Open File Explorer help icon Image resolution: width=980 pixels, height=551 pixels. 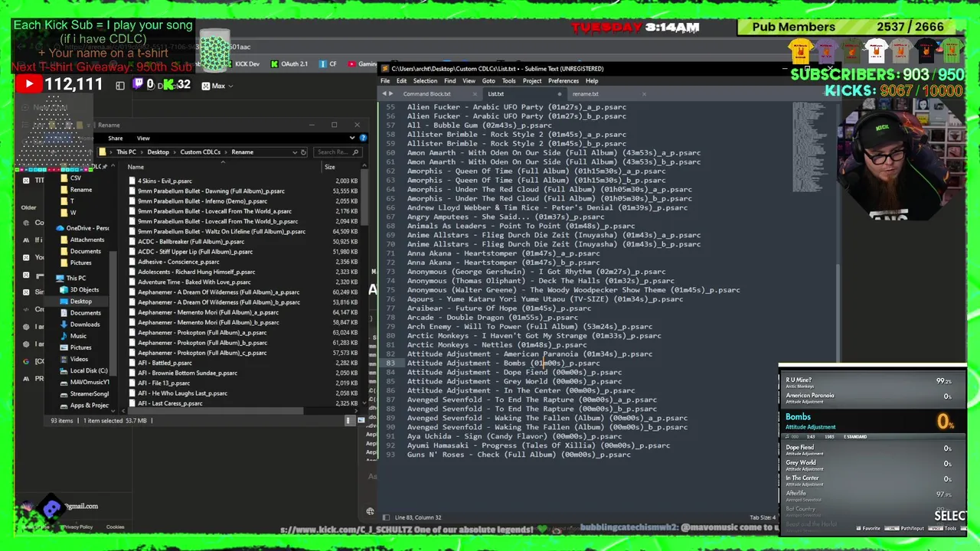[363, 139]
